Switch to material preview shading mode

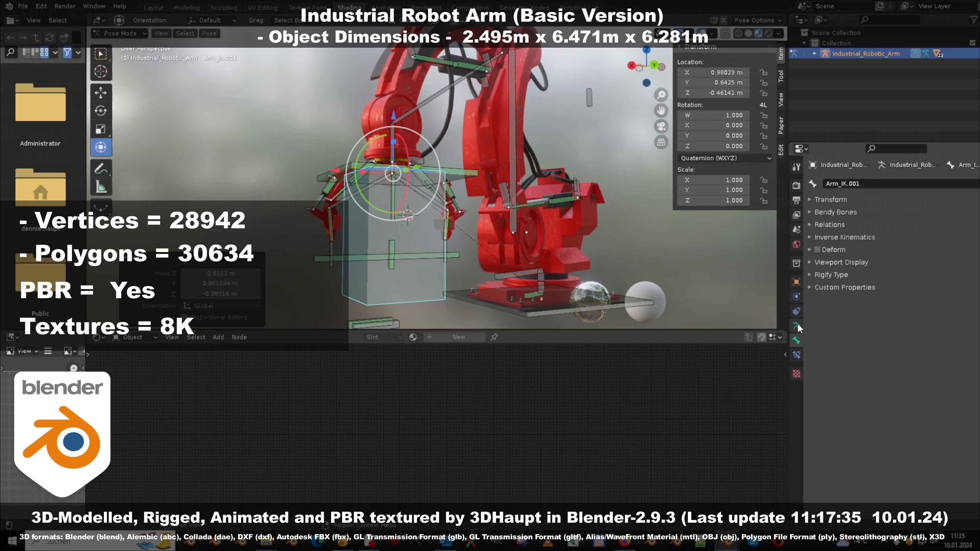(758, 33)
